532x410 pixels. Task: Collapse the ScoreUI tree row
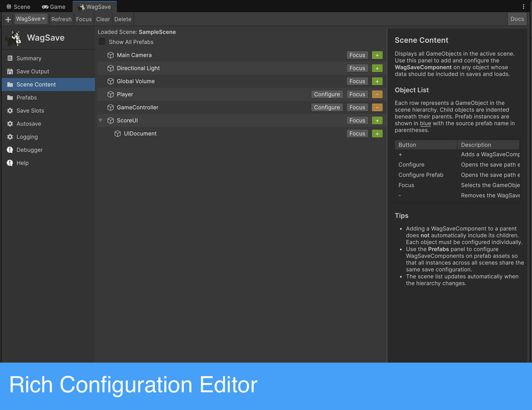100,120
